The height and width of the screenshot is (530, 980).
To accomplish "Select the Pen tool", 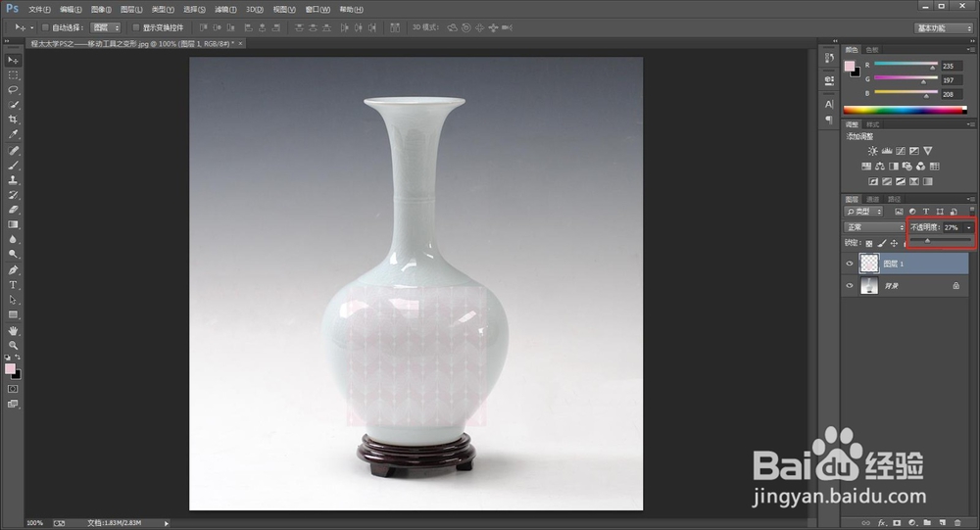I will (x=13, y=270).
